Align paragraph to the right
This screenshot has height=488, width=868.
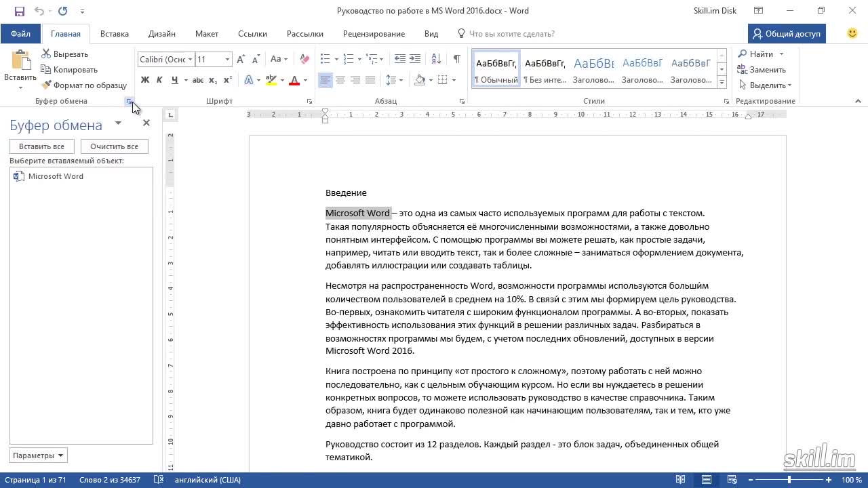pos(355,80)
